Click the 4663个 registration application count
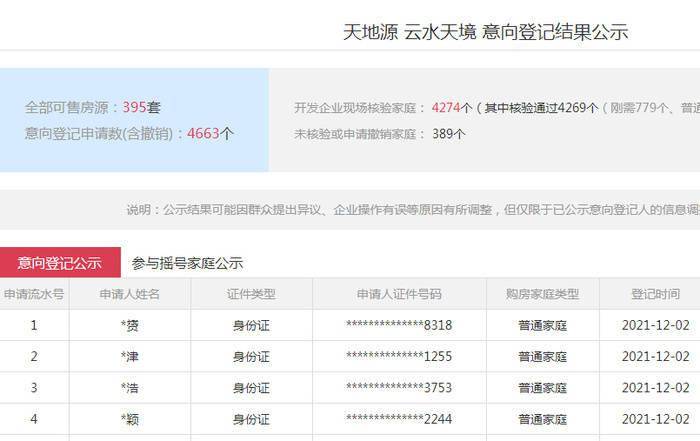Image resolution: width=700 pixels, height=441 pixels. (x=210, y=133)
